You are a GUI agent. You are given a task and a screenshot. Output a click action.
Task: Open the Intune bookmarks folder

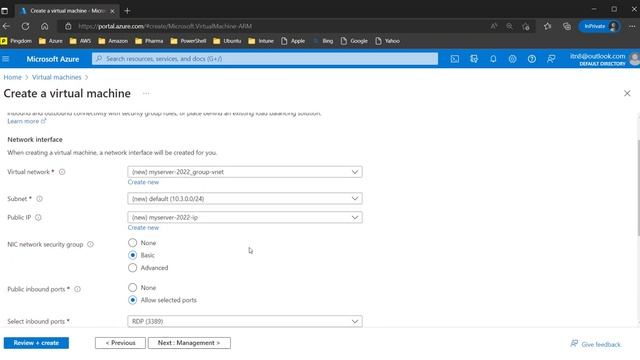(261, 41)
